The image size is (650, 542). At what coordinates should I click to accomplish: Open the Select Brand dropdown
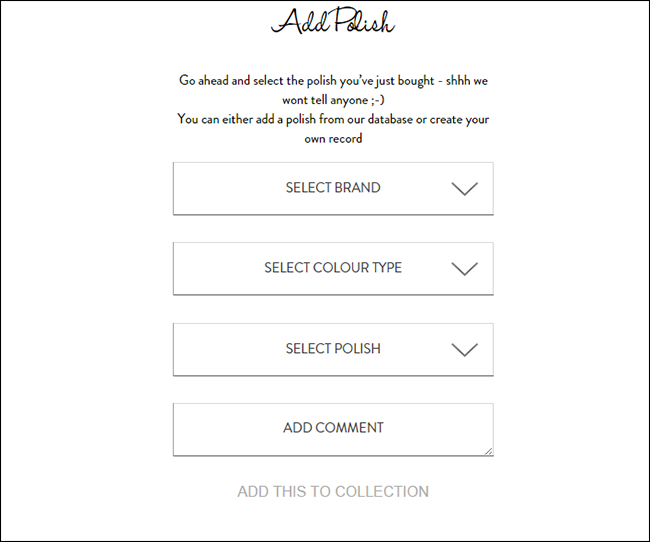[333, 188]
